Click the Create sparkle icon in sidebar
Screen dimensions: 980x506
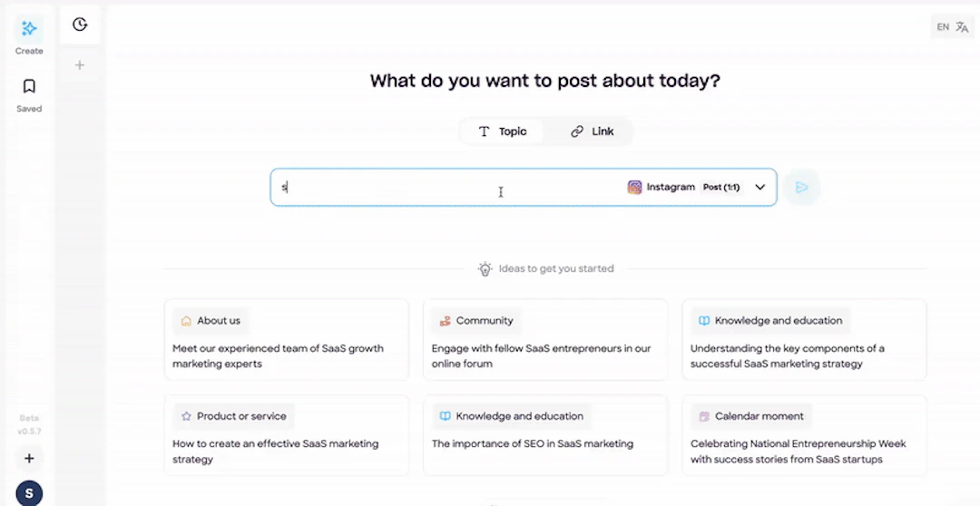(x=29, y=29)
